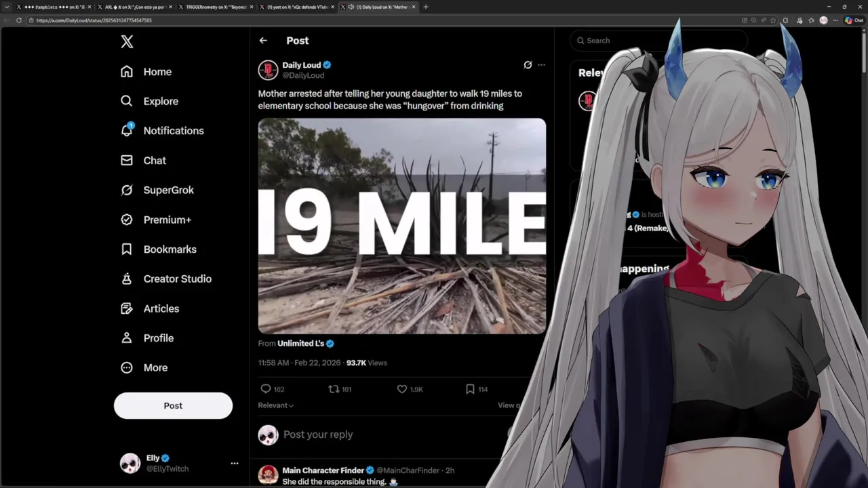Open Premium+ in the sidebar
The width and height of the screenshot is (868, 488).
coord(156,220)
